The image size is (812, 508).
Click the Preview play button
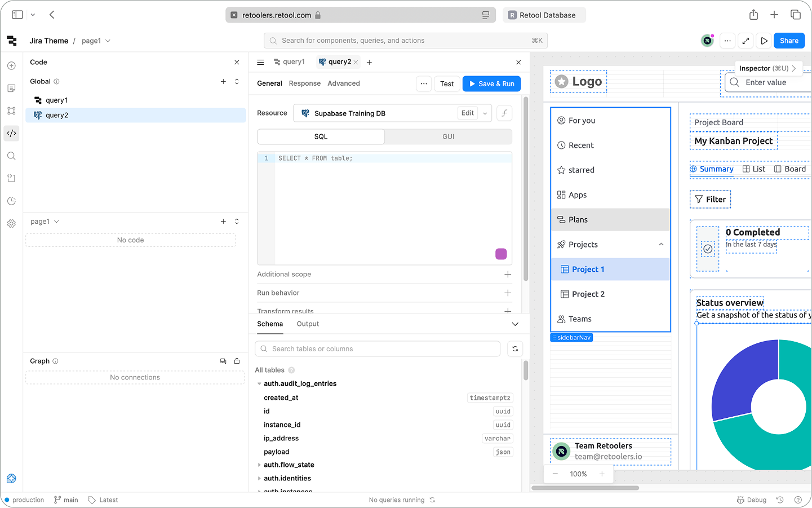click(x=764, y=41)
